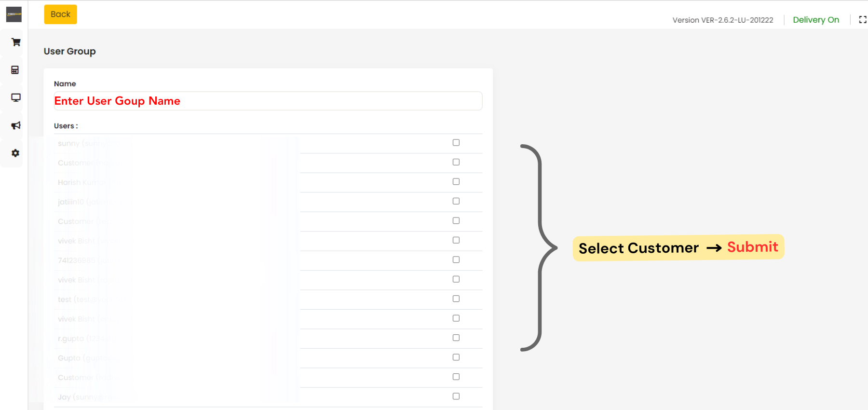868x410 pixels.
Task: Open the shopping cart sidebar icon
Action: point(16,42)
